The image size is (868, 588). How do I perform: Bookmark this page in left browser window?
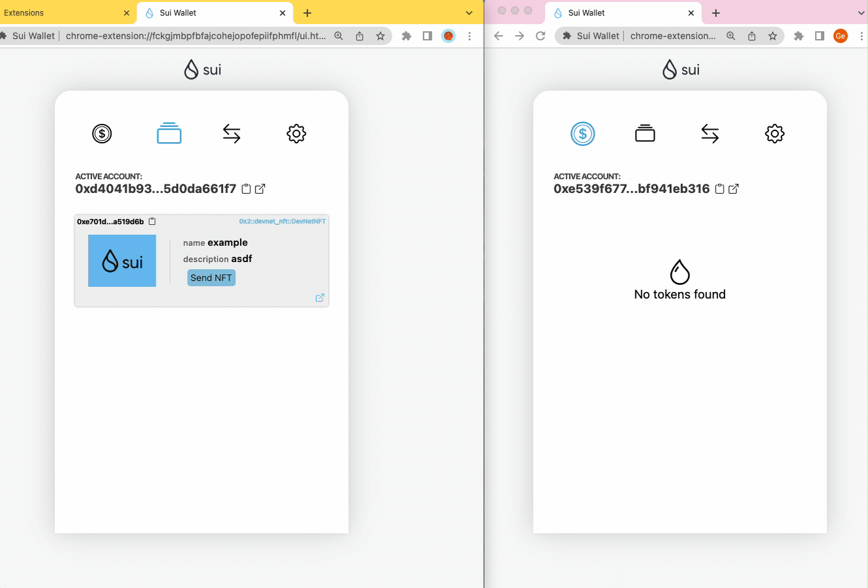pos(380,36)
